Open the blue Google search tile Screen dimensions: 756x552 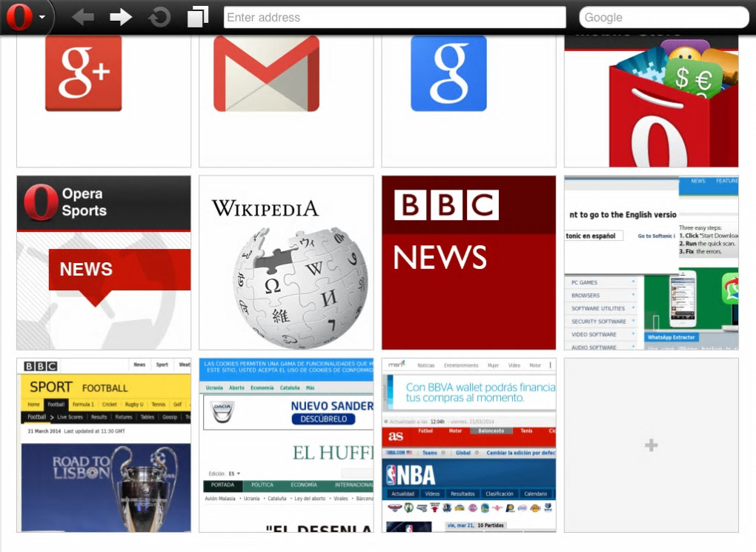[x=468, y=101]
